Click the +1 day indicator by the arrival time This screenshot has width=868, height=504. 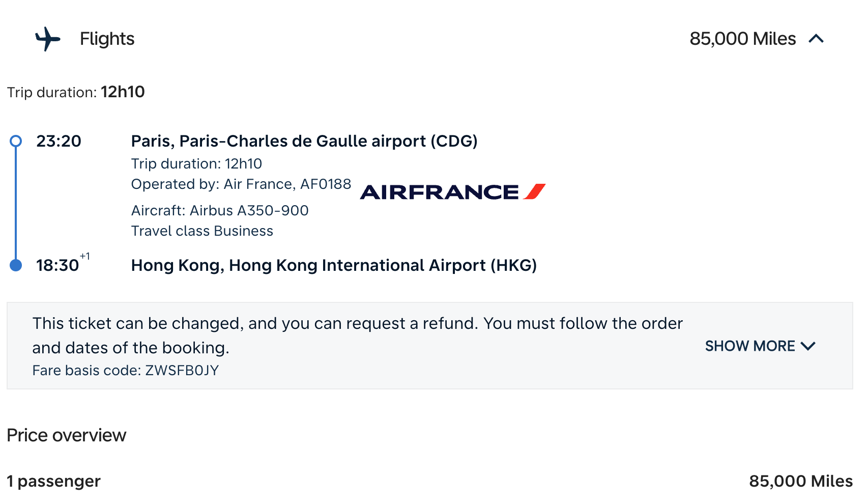[x=85, y=256]
